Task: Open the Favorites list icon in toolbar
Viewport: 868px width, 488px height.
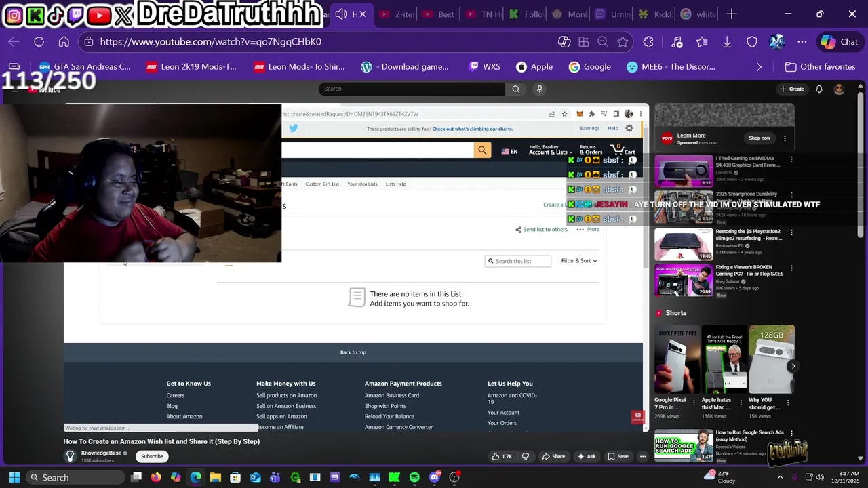Action: 702,42
